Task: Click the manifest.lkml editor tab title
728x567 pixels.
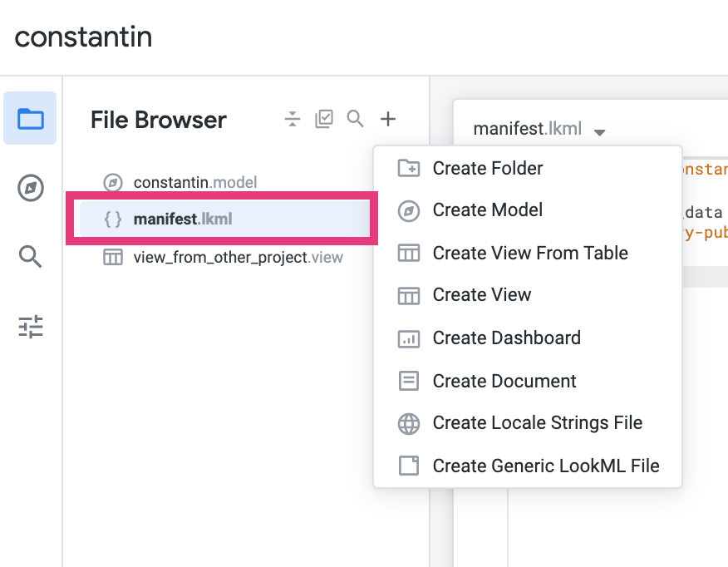Action: tap(528, 129)
